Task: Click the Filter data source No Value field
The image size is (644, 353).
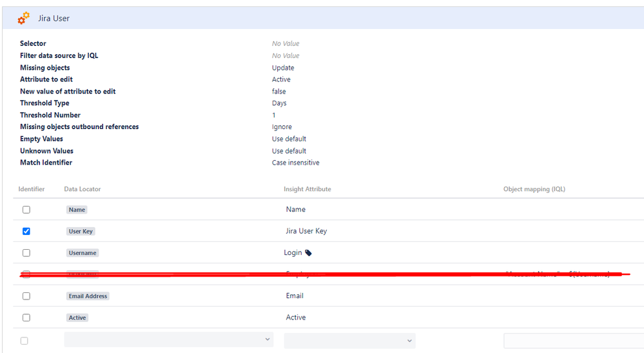Action: [286, 55]
